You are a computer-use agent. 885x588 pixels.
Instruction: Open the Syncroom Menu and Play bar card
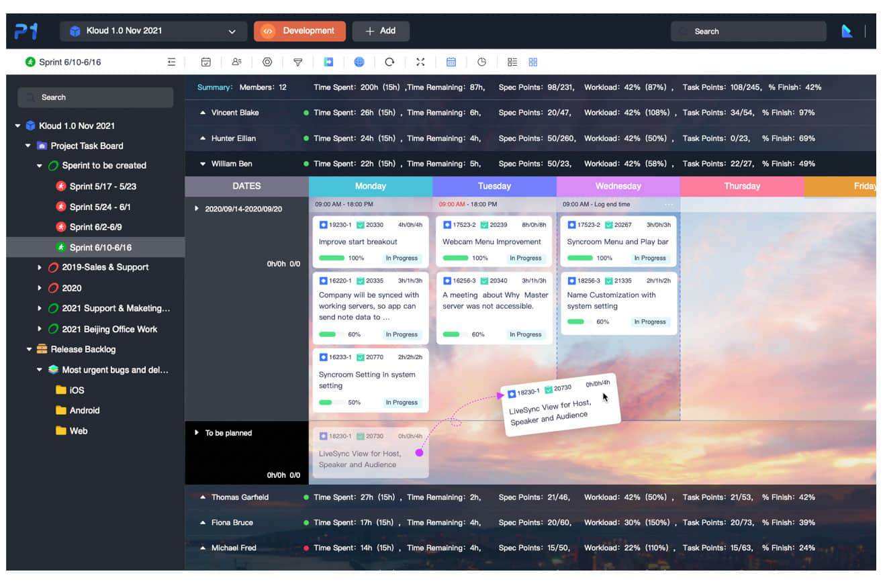617,242
